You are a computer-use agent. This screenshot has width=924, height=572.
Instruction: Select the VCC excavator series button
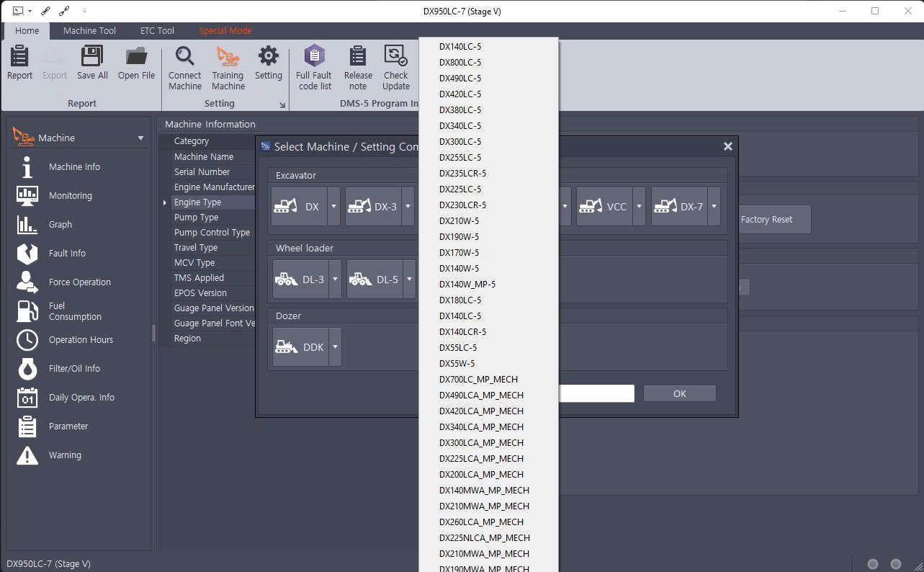click(604, 207)
